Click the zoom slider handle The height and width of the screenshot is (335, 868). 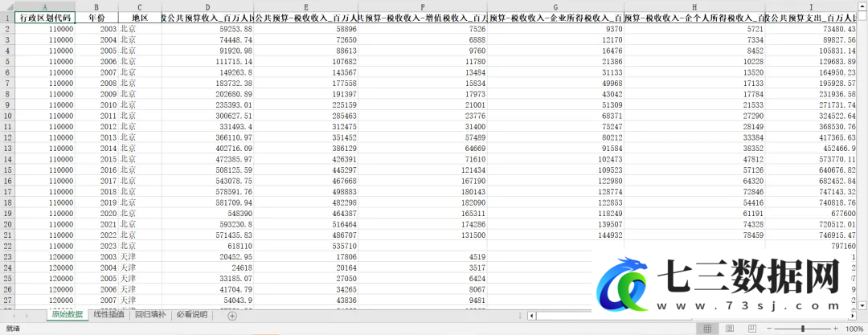click(804, 329)
